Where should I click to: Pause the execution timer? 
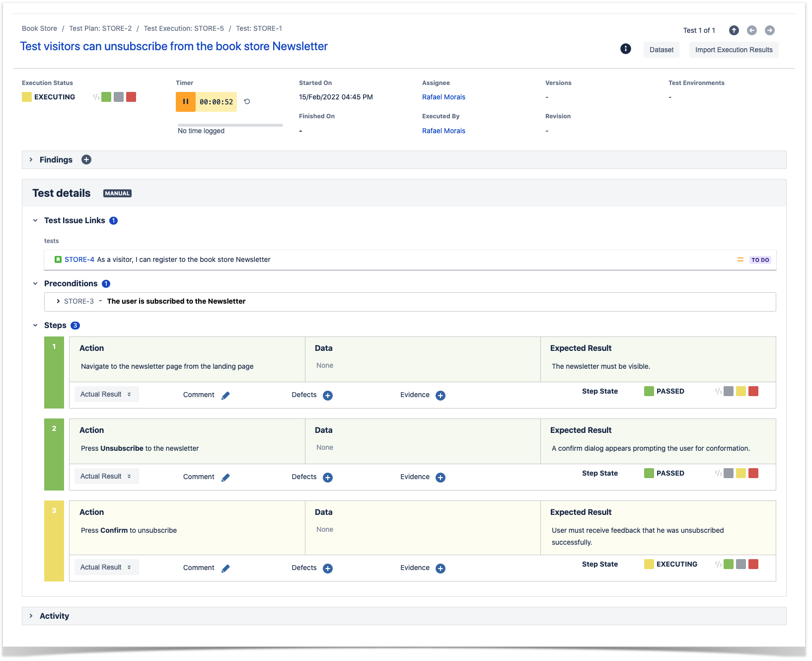click(186, 101)
